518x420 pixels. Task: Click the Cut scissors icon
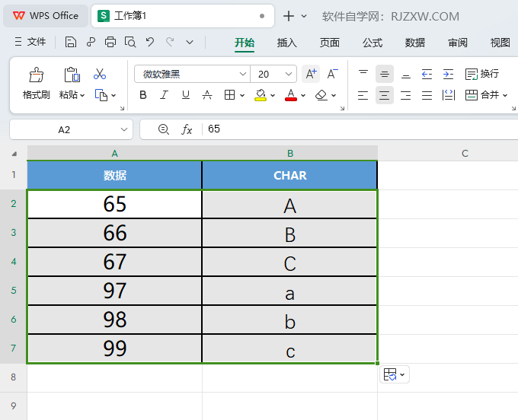point(100,75)
